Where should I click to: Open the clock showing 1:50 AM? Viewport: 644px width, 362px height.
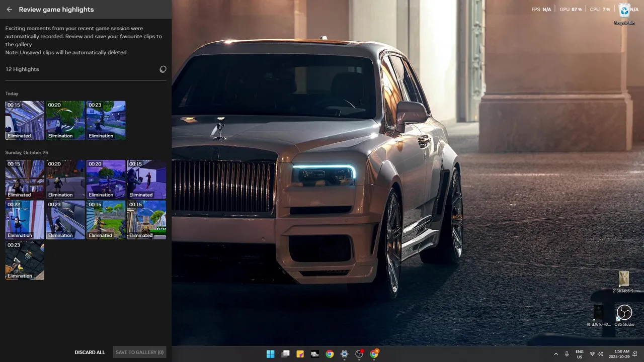[618, 354]
